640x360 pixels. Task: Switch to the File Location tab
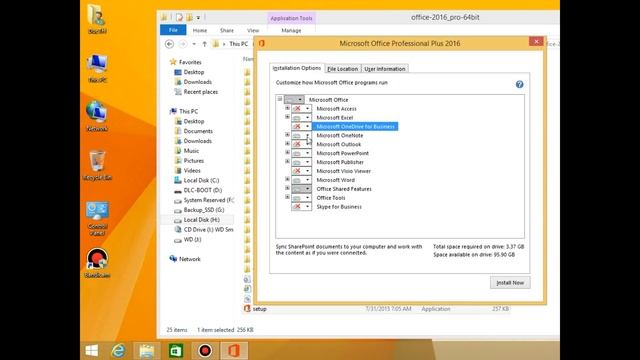click(x=342, y=69)
